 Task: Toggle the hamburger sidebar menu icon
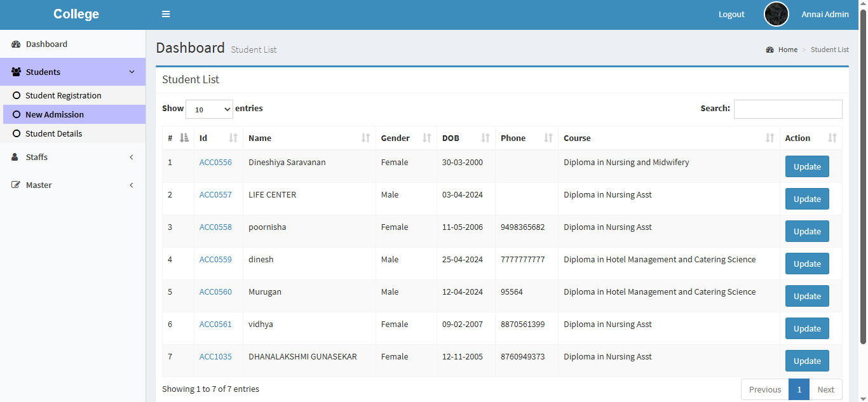click(x=166, y=15)
